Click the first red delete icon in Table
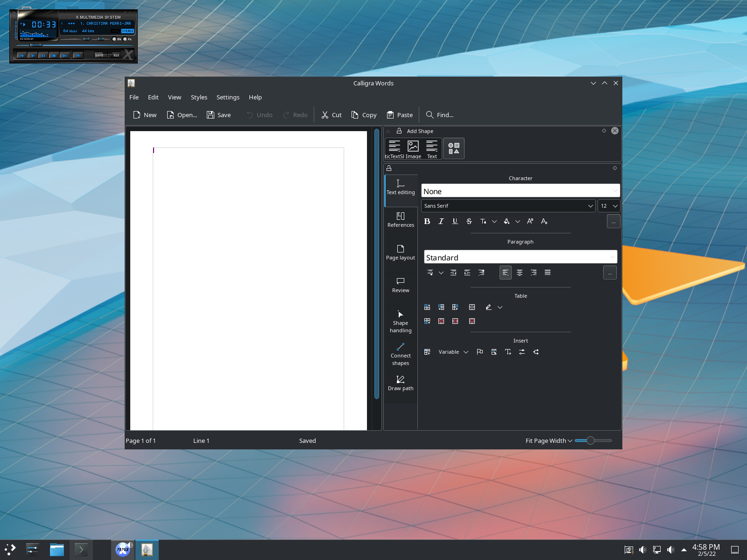The image size is (747, 560). [441, 321]
